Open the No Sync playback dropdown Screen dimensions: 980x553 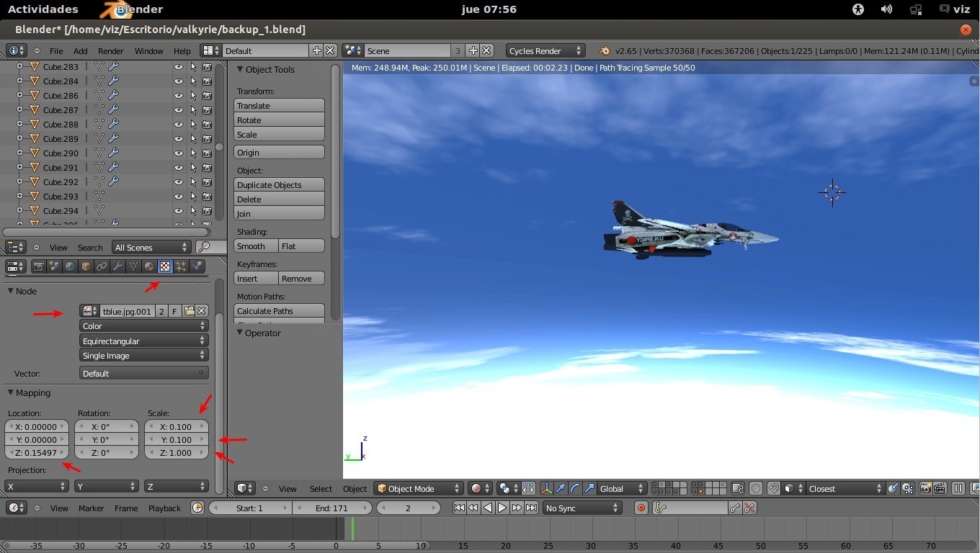(582, 508)
